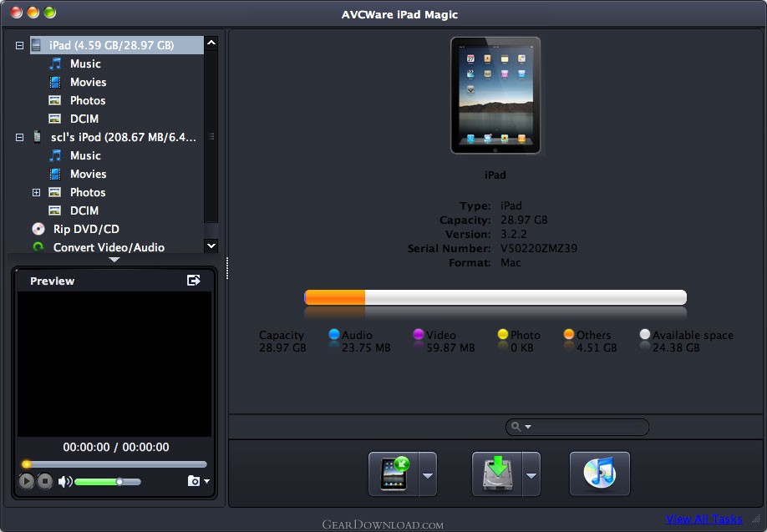Click the Version value 3.2.2
Screen dimensions: 767x532
click(x=514, y=234)
